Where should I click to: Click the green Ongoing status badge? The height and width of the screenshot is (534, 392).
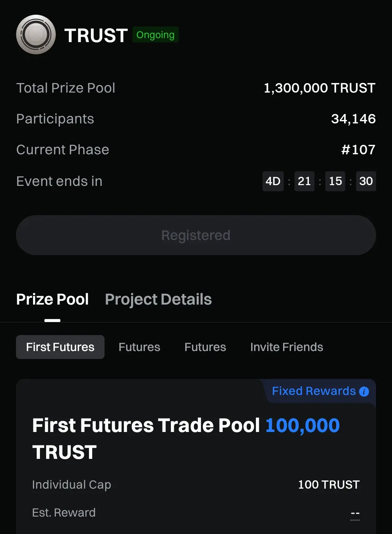point(155,35)
